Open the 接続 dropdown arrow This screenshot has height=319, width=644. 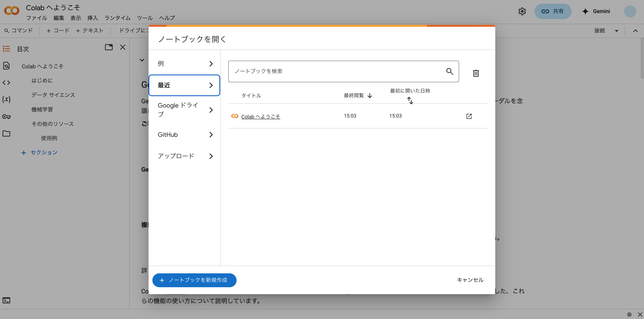pos(616,31)
